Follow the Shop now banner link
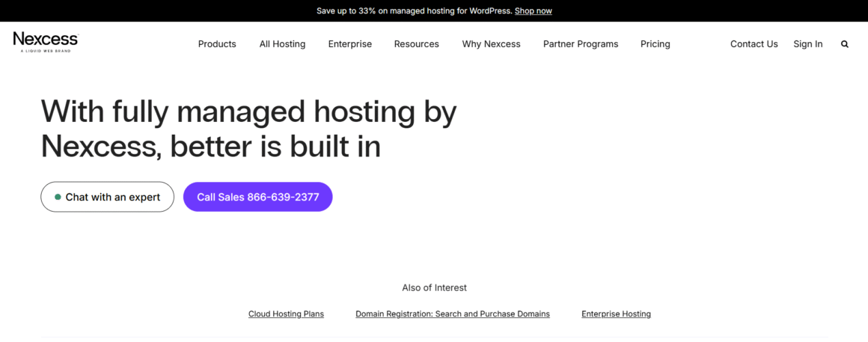This screenshot has height=342, width=868. [533, 11]
